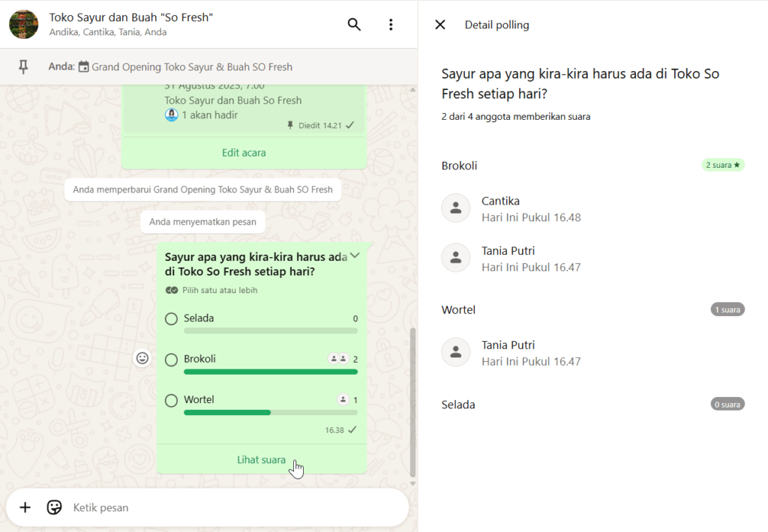Click the Wortel green progress bar
The height and width of the screenshot is (532, 768).
point(227,412)
